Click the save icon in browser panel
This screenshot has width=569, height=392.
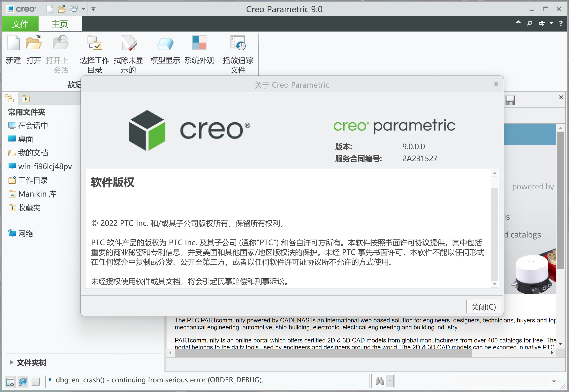point(510,100)
